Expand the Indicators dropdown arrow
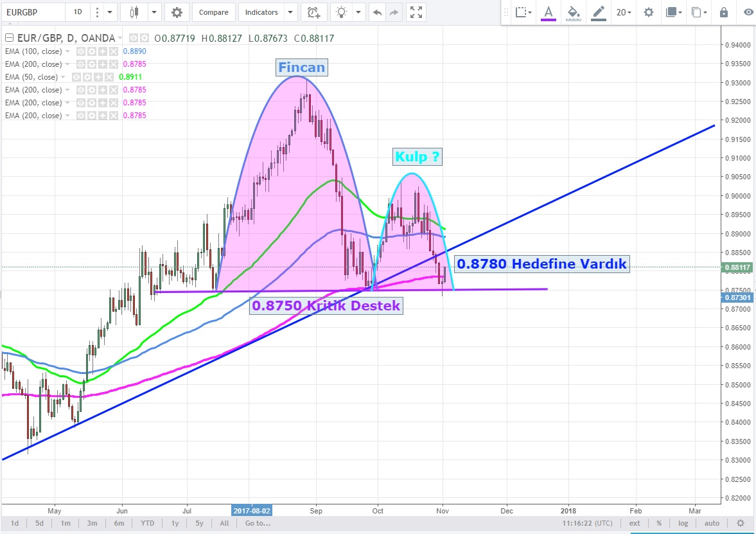The width and height of the screenshot is (756, 534). pos(291,12)
